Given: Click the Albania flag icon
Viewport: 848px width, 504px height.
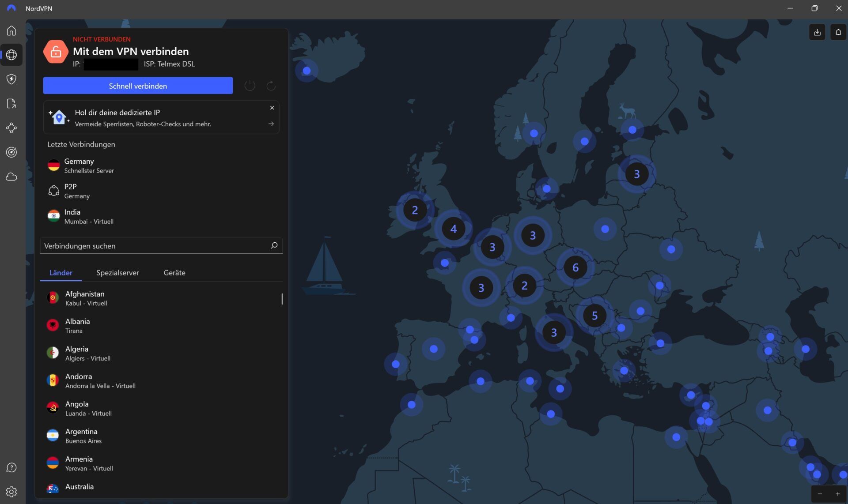Looking at the screenshot, I should 53,325.
